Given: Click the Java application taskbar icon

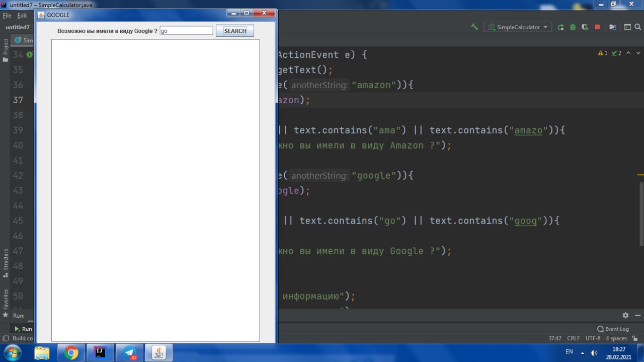Looking at the screenshot, I should click(x=158, y=352).
